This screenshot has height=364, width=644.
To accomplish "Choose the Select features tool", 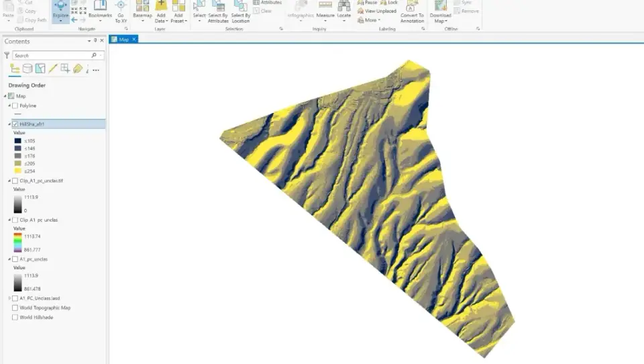I will 199,11.
